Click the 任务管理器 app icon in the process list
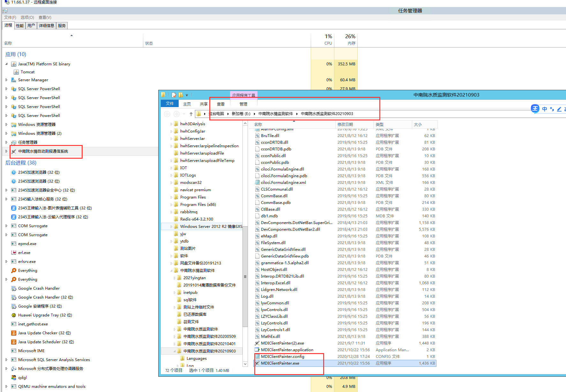The image size is (566, 392). [x=14, y=142]
